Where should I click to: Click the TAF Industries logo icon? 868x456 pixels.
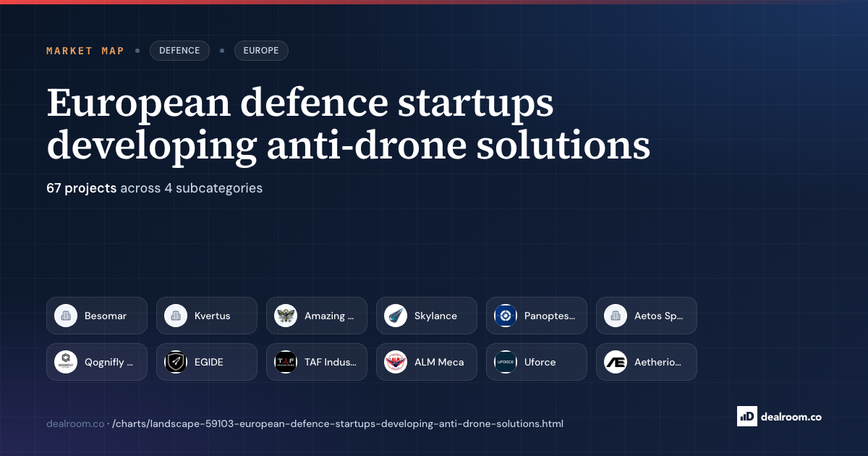[x=286, y=362]
